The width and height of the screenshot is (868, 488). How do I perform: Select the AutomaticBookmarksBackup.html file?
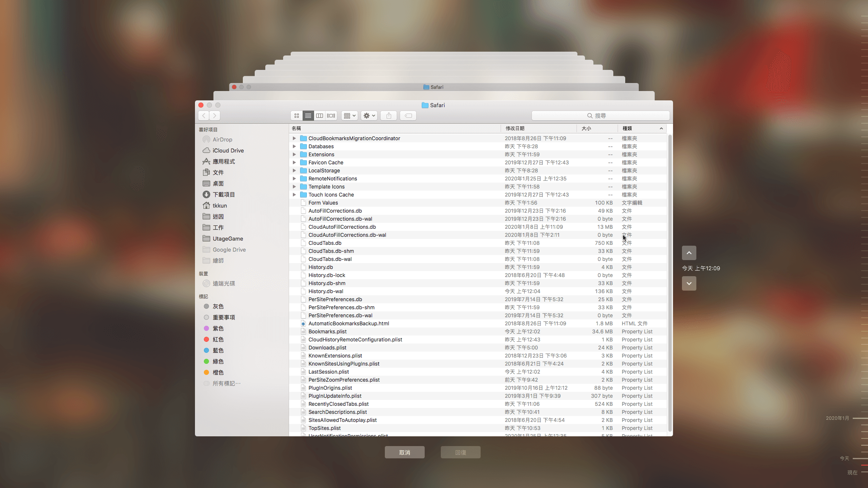(x=478, y=324)
